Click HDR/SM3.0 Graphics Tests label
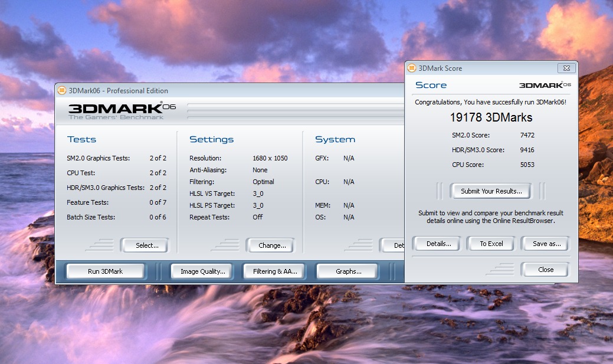The height and width of the screenshot is (364, 613). pos(106,188)
